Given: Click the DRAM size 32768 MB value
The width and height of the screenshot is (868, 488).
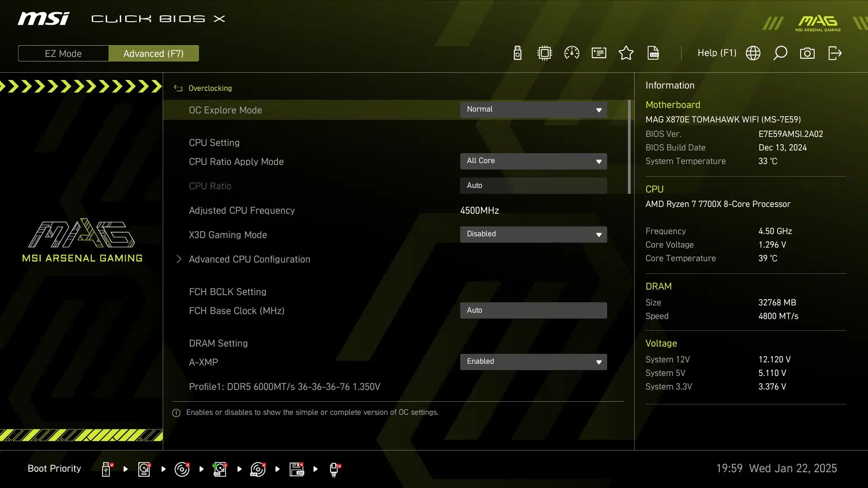Looking at the screenshot, I should tap(777, 303).
